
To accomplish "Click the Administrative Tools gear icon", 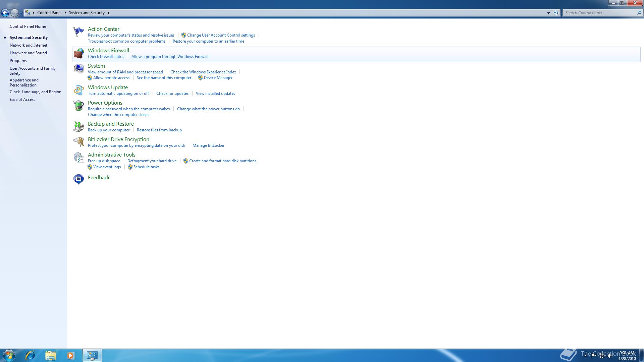I will (x=78, y=158).
